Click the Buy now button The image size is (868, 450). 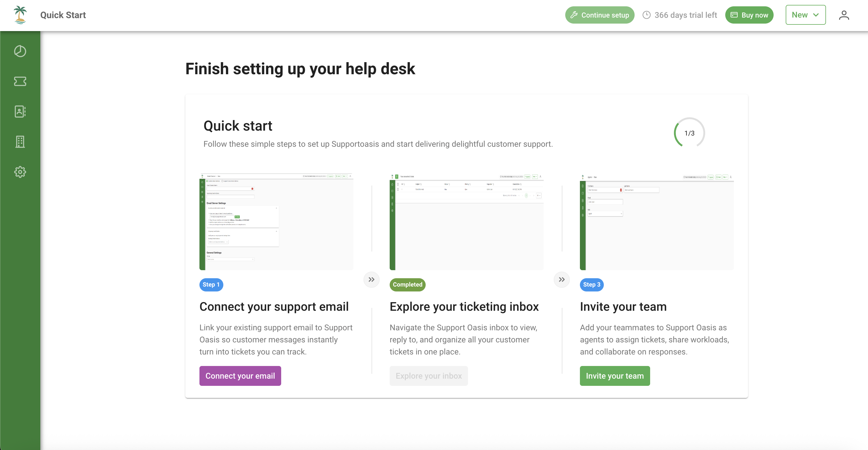pos(749,15)
